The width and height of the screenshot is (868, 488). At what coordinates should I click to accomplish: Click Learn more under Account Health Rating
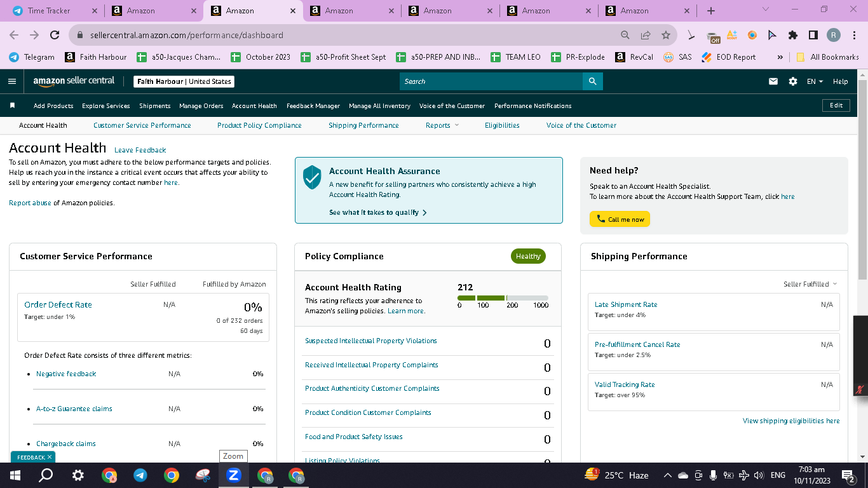tap(406, 311)
